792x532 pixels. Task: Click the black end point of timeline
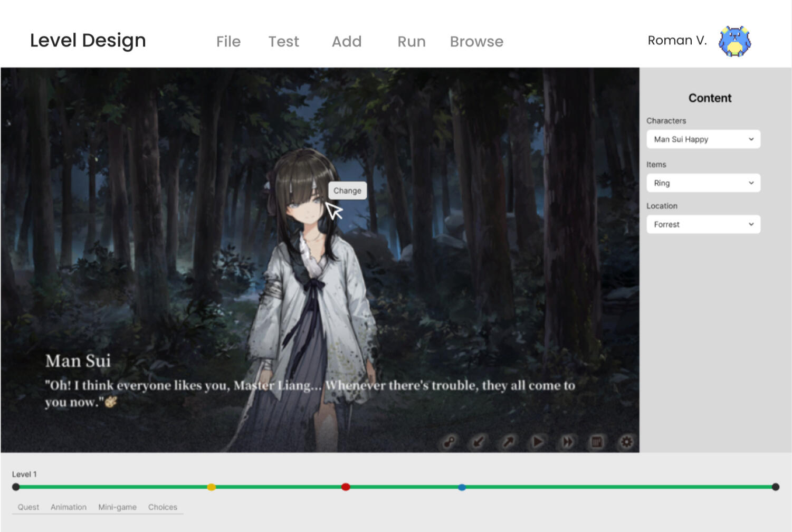coord(776,487)
